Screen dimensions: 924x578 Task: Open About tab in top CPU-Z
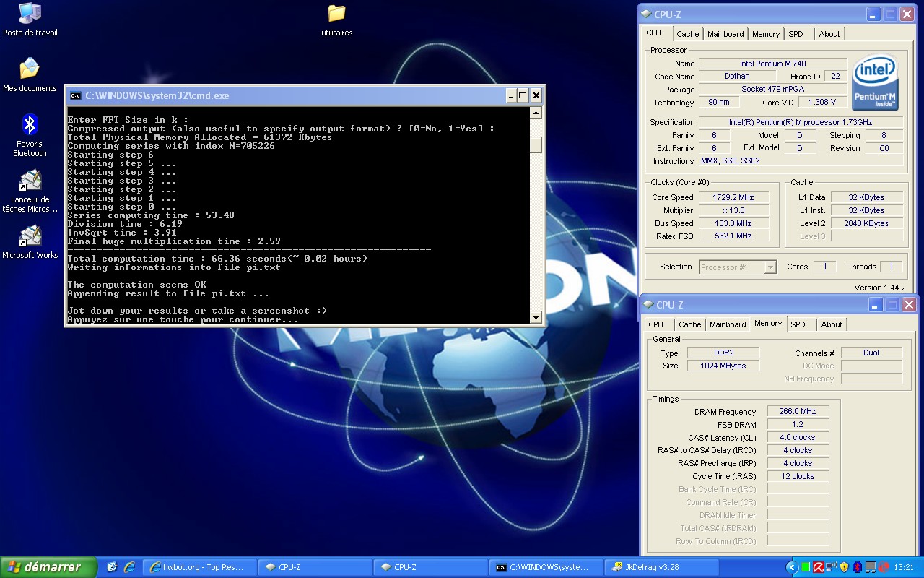coord(829,34)
